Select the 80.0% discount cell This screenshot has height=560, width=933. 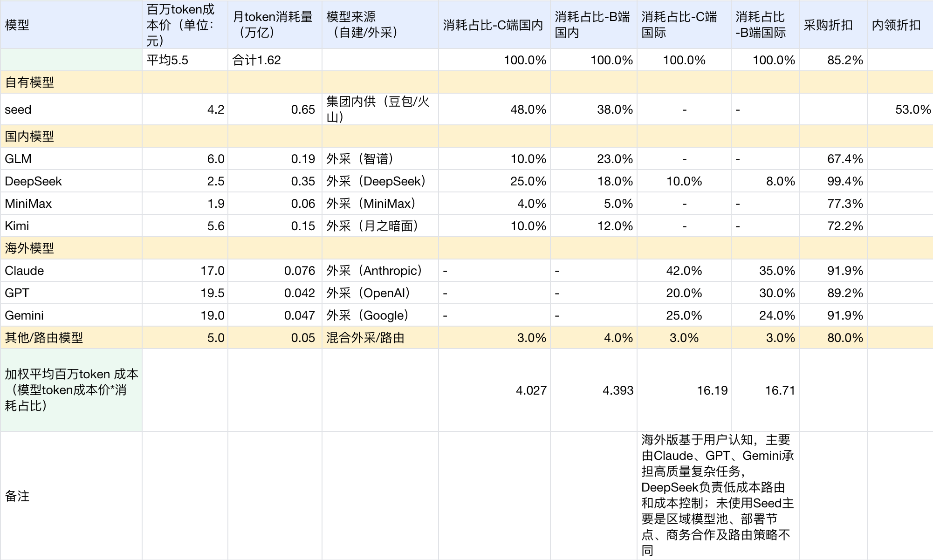tap(833, 338)
